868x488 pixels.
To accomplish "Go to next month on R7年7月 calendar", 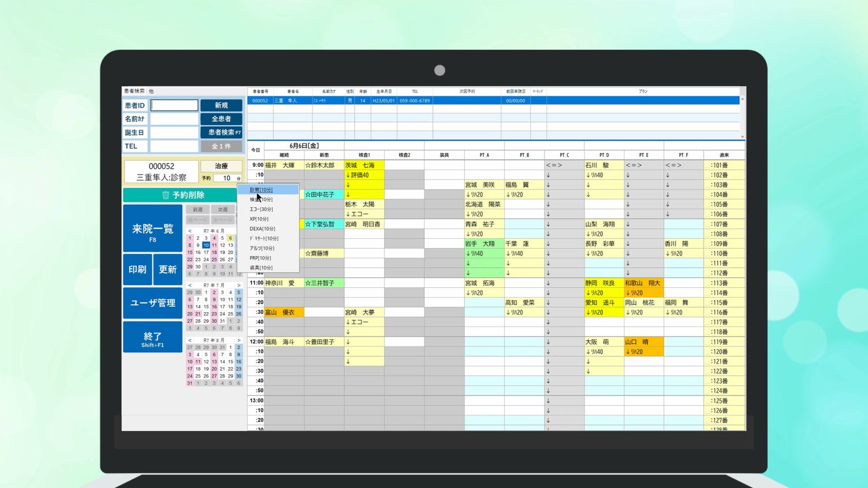I will 238,285.
